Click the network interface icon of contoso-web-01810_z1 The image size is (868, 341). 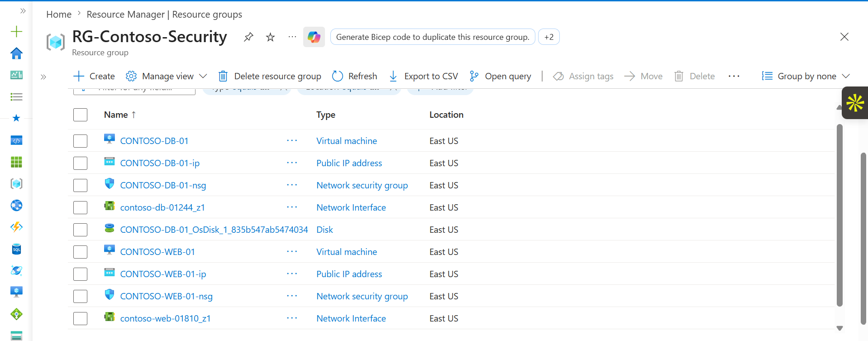[110, 317]
